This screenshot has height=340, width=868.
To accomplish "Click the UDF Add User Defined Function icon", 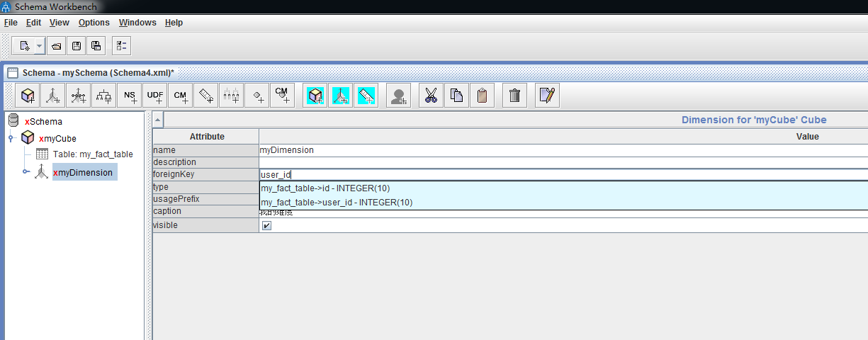I will click(155, 95).
